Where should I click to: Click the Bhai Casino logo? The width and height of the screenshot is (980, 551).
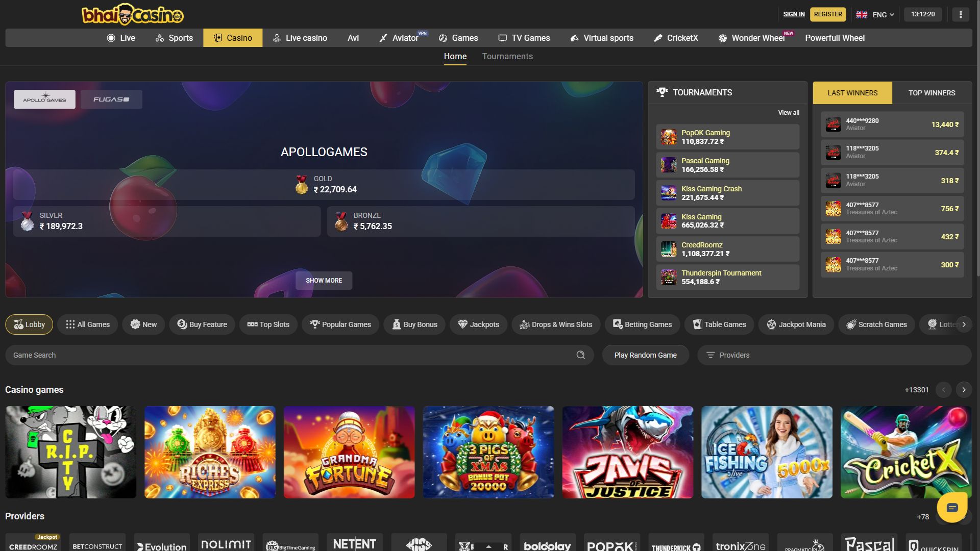point(133,15)
